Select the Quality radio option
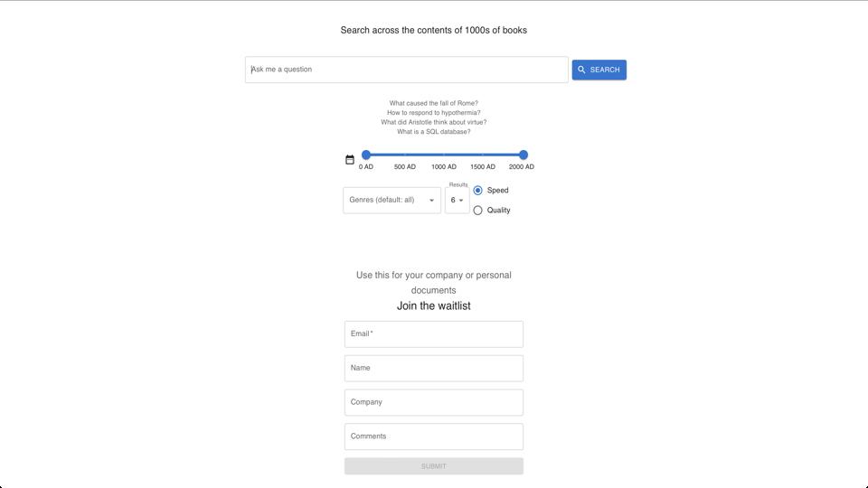This screenshot has height=488, width=868. point(478,211)
